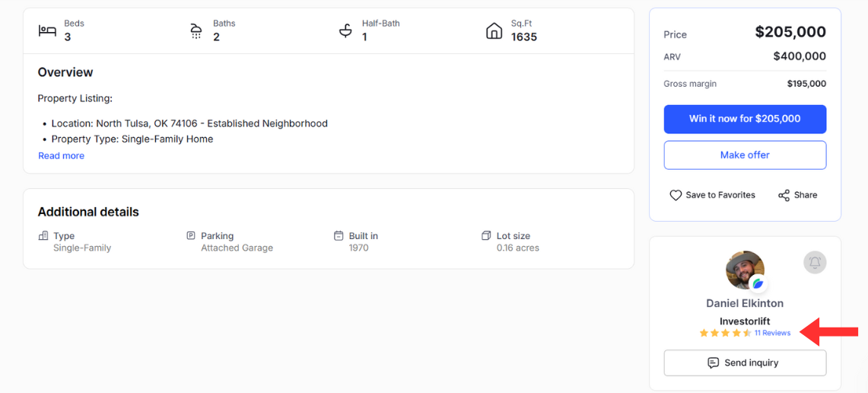The height and width of the screenshot is (393, 868).
Task: Open the 11 Reviews link
Action: [772, 333]
